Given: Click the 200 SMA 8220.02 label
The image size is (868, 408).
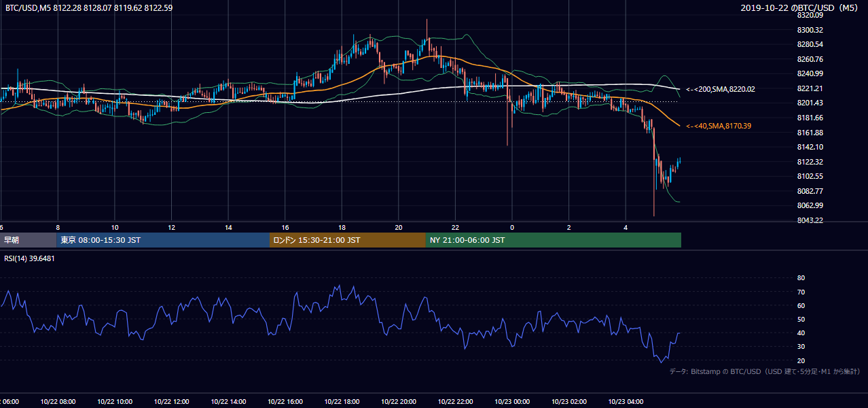Looking at the screenshot, I should [721, 89].
